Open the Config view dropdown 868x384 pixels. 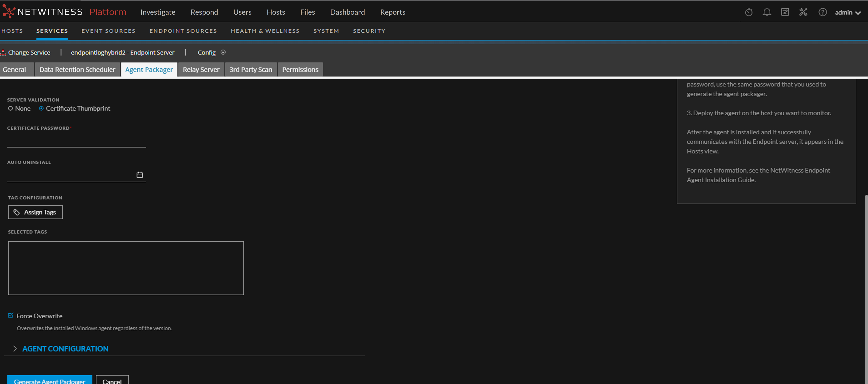(x=223, y=52)
